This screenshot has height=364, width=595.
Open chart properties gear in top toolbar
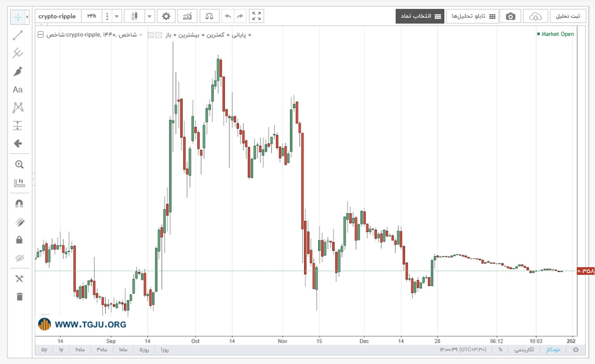[x=166, y=16]
